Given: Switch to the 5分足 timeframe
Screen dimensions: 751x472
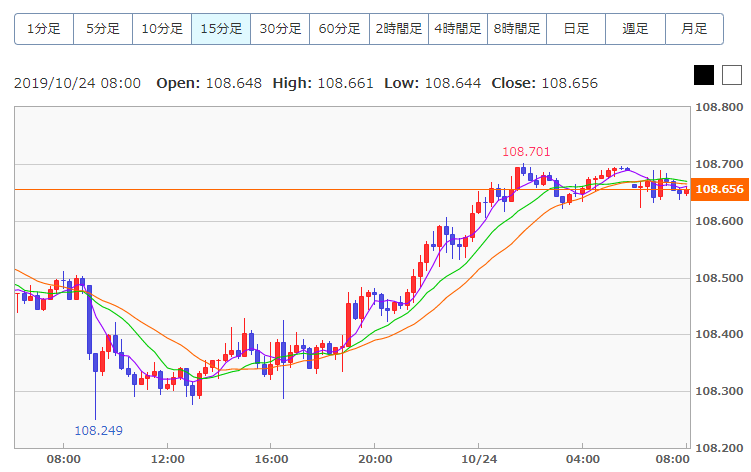Looking at the screenshot, I should (x=103, y=29).
